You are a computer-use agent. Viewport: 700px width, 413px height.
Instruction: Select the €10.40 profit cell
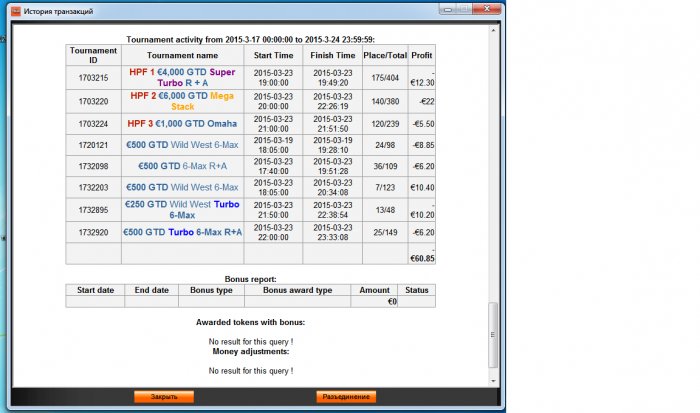[x=422, y=187]
